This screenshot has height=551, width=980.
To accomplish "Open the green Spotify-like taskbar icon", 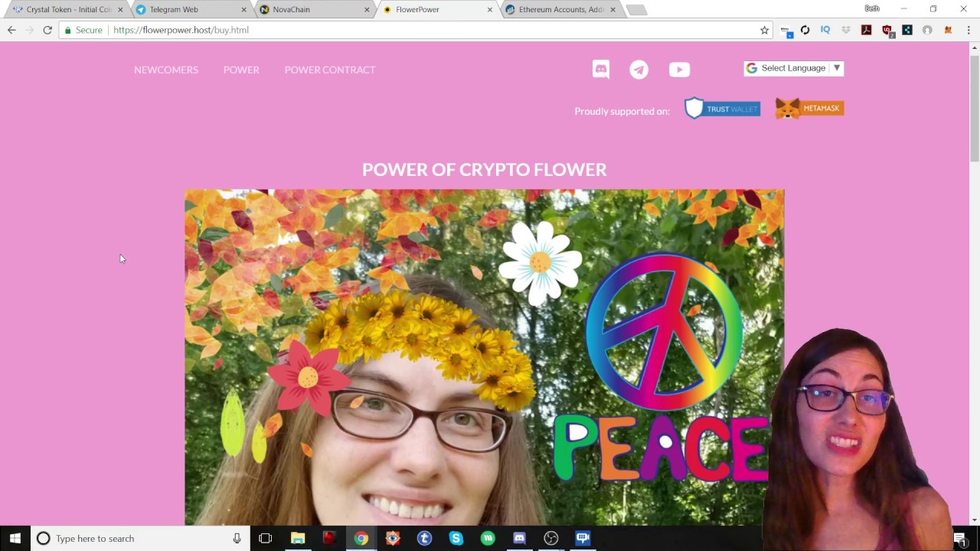I will coord(488,539).
